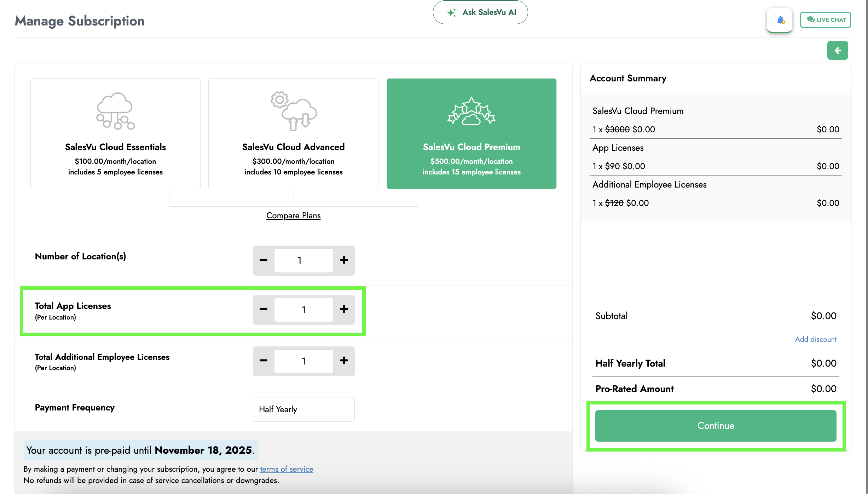Select the SalesVu Cloud Advanced plan
Screen dimensions: 868x494
coord(293,134)
